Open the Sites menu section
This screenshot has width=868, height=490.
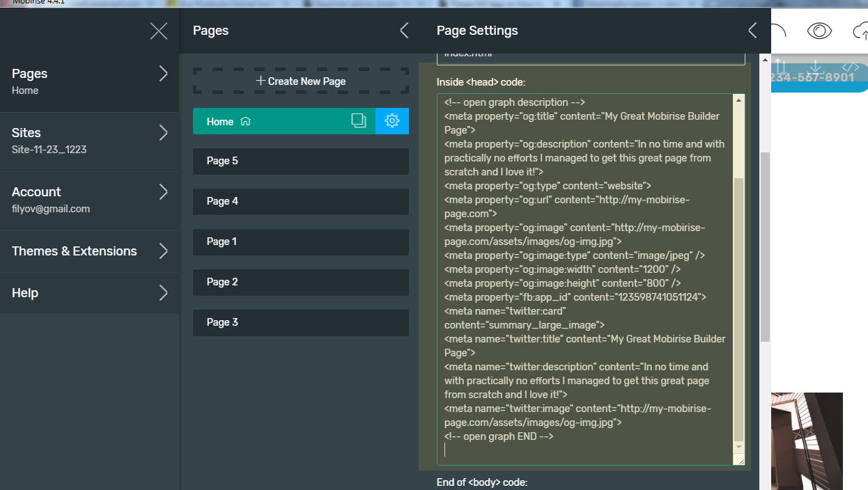coord(89,141)
